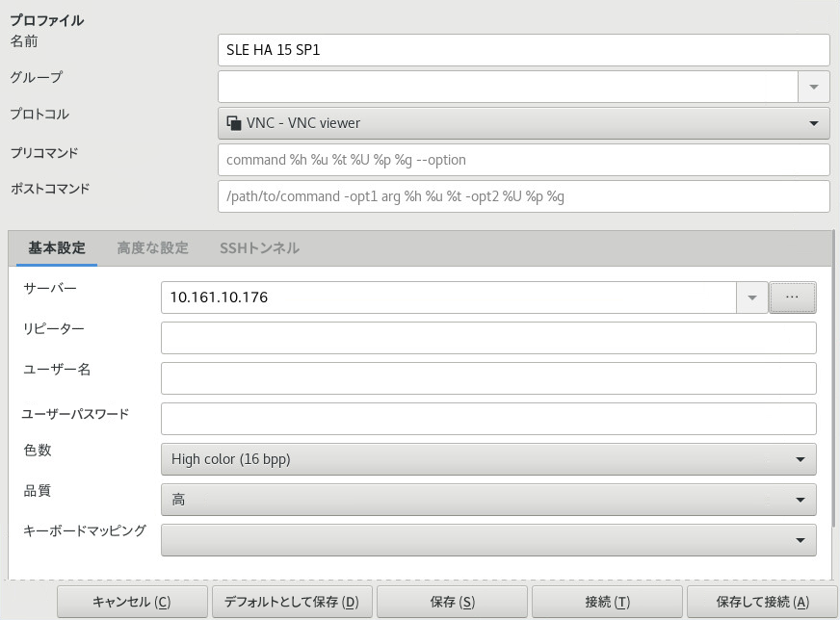Click the server browse ellipsis button
This screenshot has height=620, width=840.
point(792,297)
